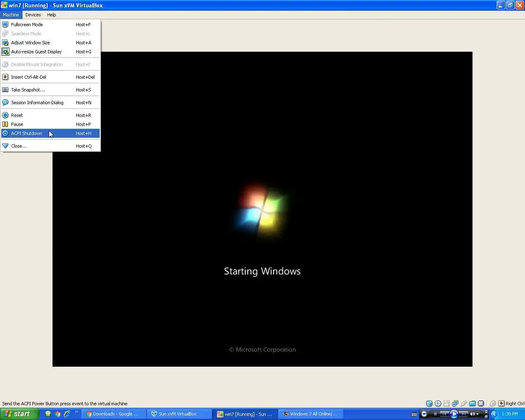Mute the Media Player toolbar volume
Screen dimensions: 525x420
(x=472, y=414)
